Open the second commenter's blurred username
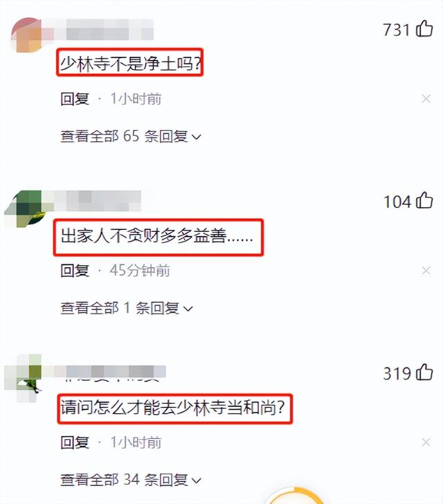The image size is (443, 504). coord(94,201)
